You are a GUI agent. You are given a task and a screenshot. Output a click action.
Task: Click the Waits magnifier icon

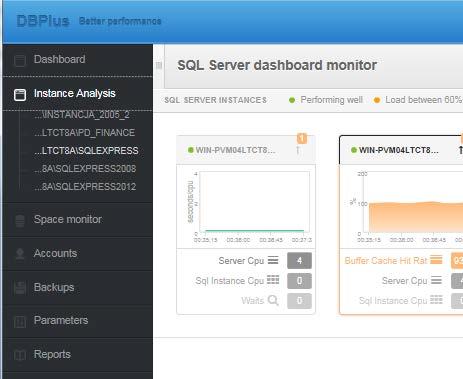click(x=273, y=300)
